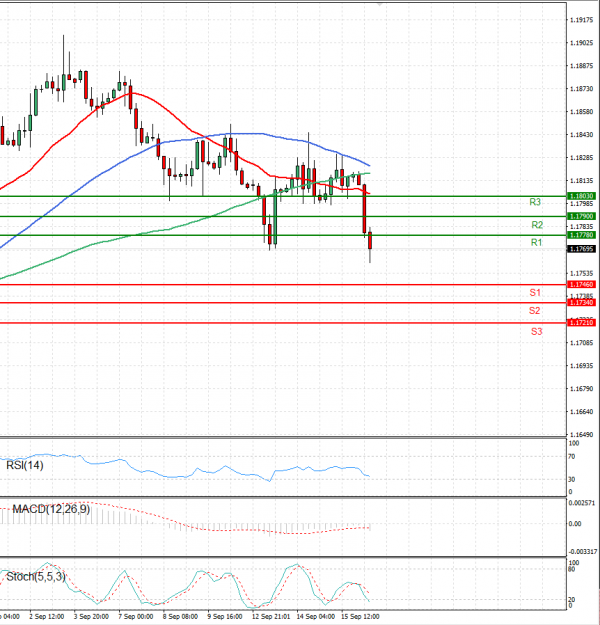Click the 9 Sep 16:00 time label
The image size is (600, 625).
[225, 617]
